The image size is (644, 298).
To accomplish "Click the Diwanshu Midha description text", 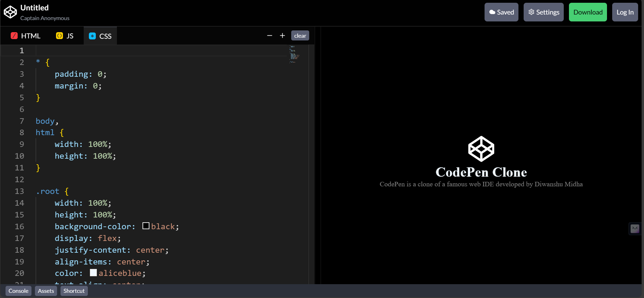I will tap(481, 184).
